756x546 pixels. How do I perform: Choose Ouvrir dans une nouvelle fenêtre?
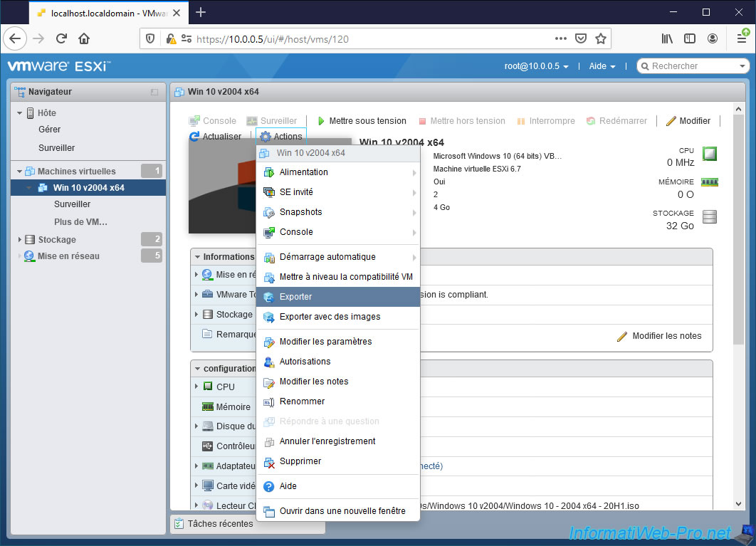[x=338, y=511]
